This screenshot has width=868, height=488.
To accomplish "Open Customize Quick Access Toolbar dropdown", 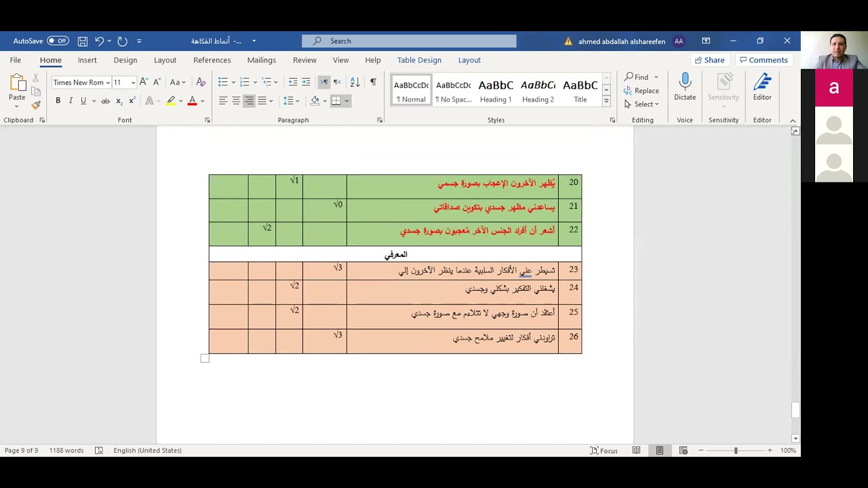I will point(139,41).
